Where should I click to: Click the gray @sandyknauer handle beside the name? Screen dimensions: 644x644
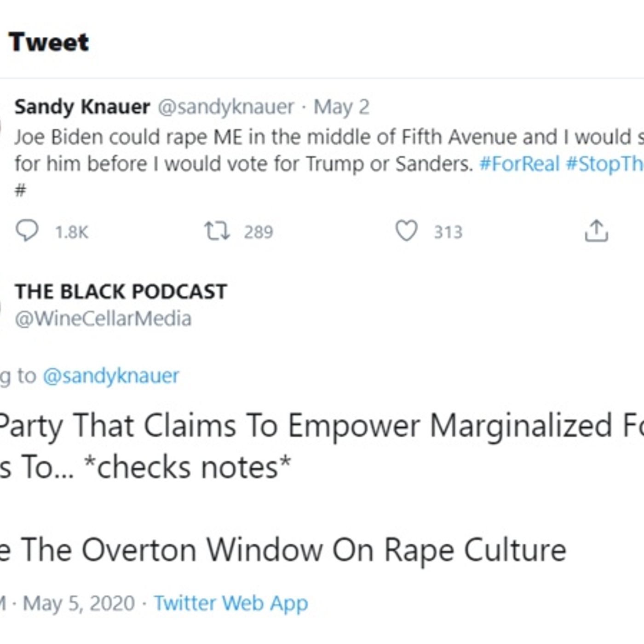pyautogui.click(x=226, y=107)
